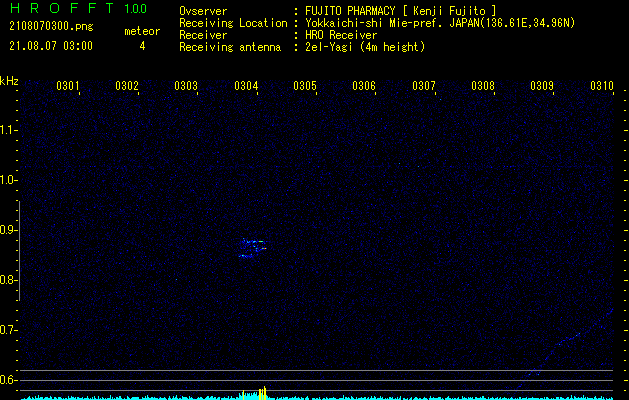Click the Ovserver label
Viewport: 629px width, 400px height.
pyautogui.click(x=203, y=11)
